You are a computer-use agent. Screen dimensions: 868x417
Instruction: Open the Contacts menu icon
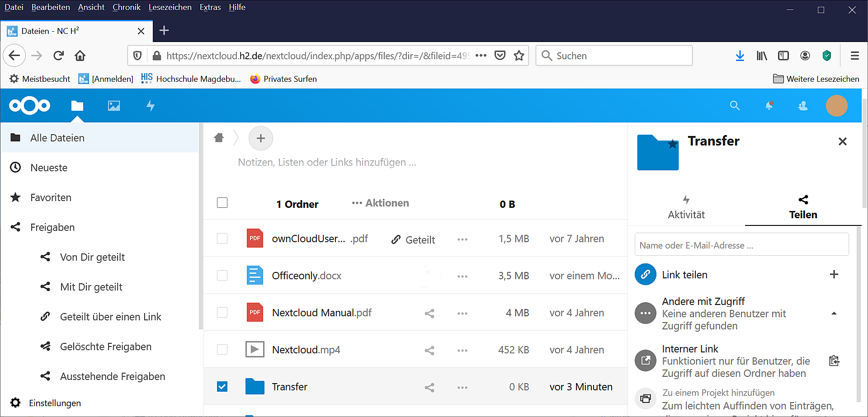coord(803,106)
